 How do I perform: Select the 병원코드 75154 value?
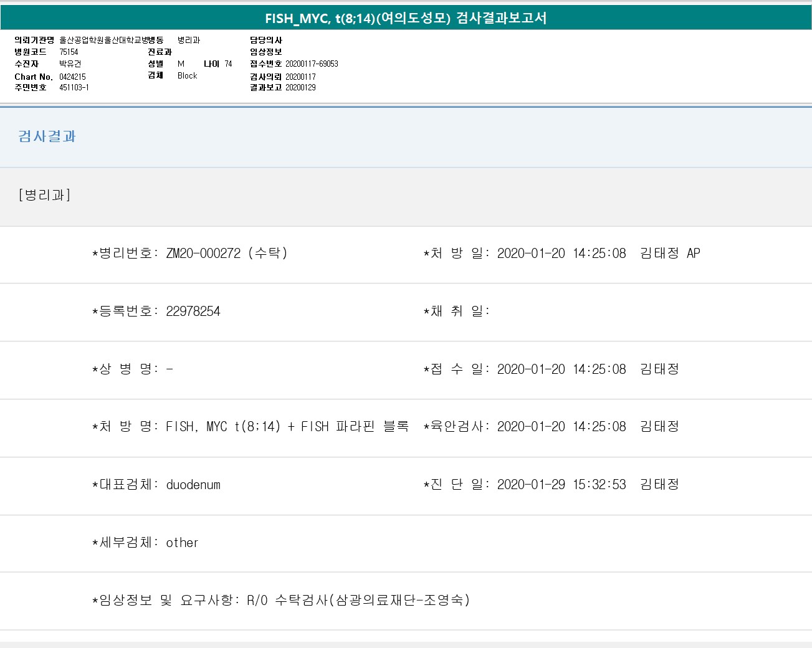69,52
